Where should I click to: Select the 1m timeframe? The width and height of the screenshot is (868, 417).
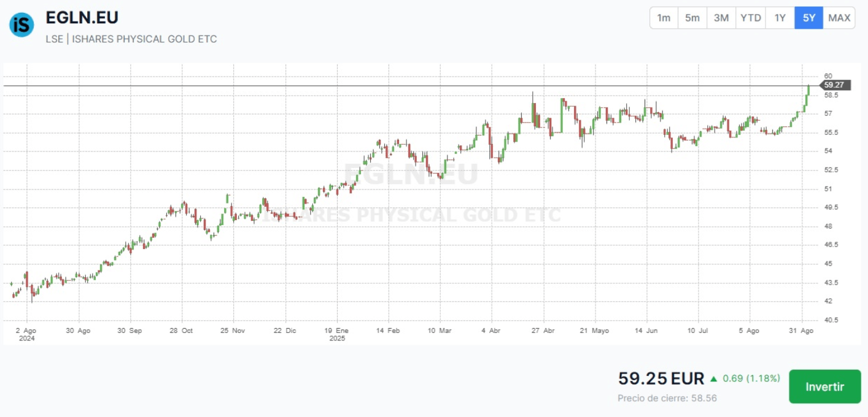(663, 18)
